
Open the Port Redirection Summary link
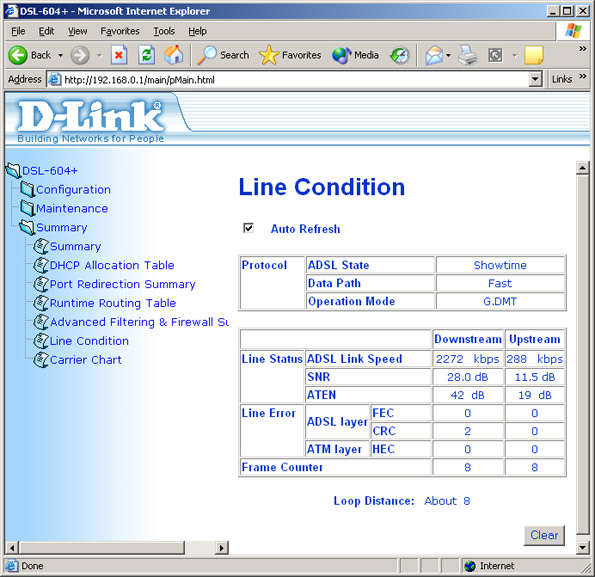click(x=123, y=284)
